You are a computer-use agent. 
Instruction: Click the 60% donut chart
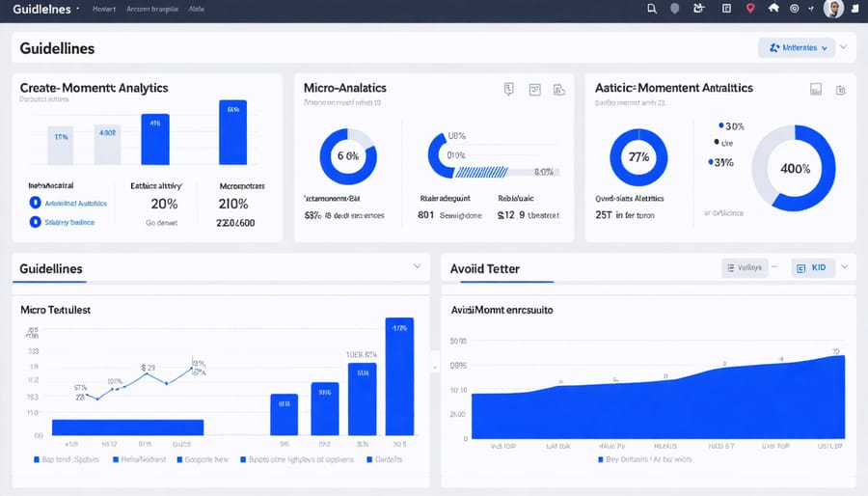(x=348, y=156)
